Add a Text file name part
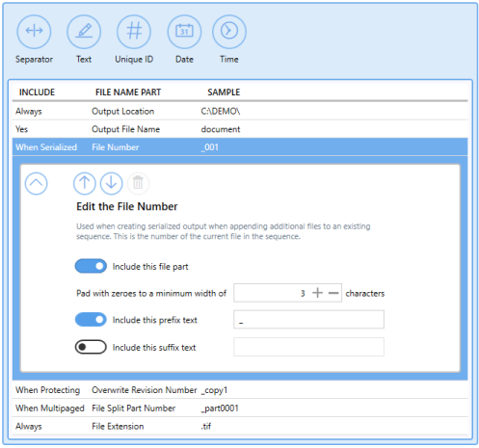 (x=84, y=32)
